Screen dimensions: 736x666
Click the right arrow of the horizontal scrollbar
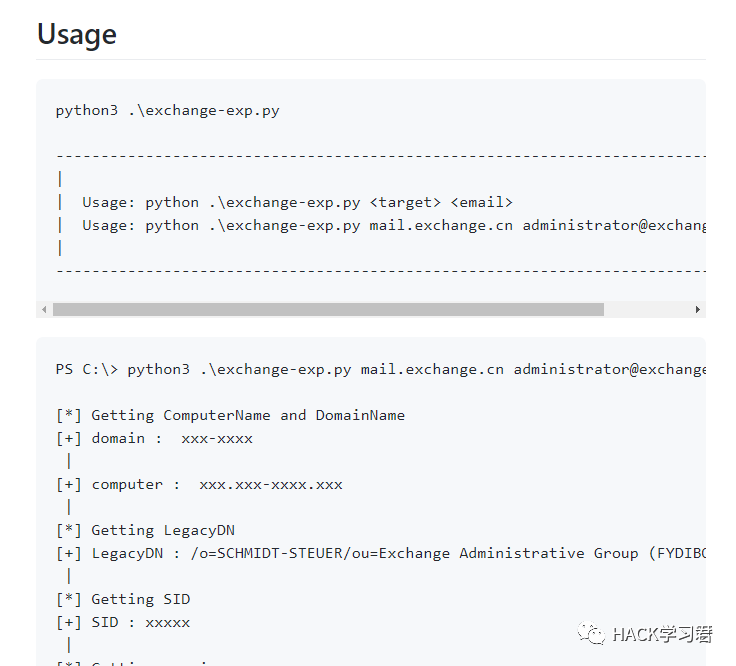[698, 309]
